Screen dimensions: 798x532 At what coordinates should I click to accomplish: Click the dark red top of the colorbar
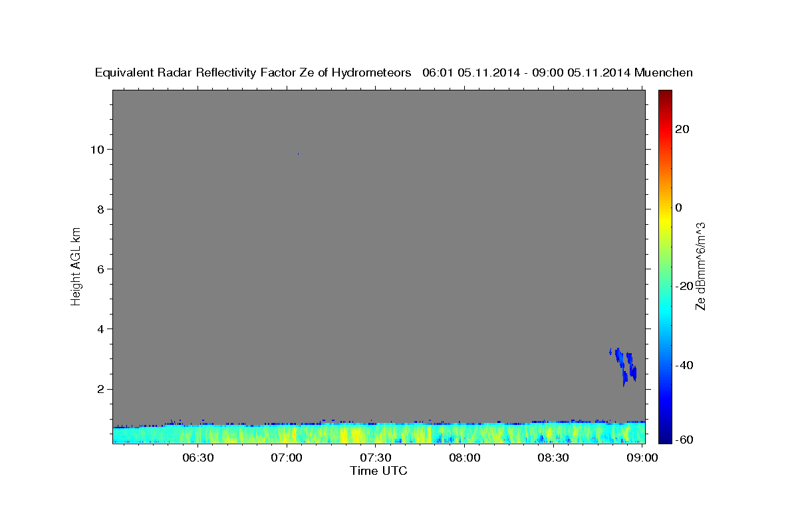(x=666, y=95)
